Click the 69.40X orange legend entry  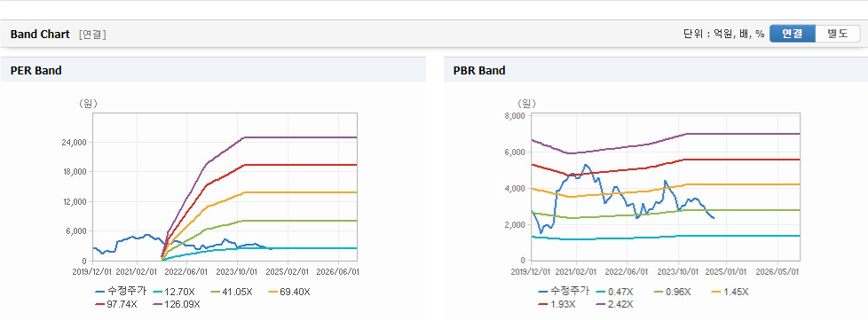click(x=289, y=292)
